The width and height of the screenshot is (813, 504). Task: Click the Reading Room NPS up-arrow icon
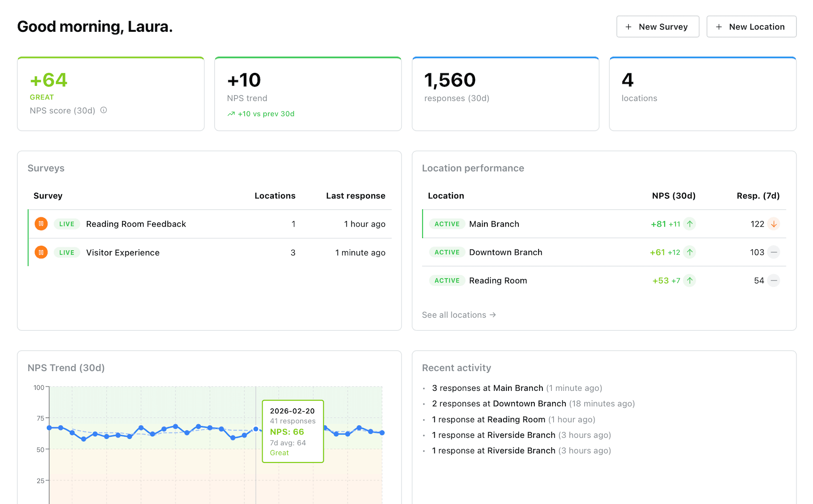coord(690,280)
